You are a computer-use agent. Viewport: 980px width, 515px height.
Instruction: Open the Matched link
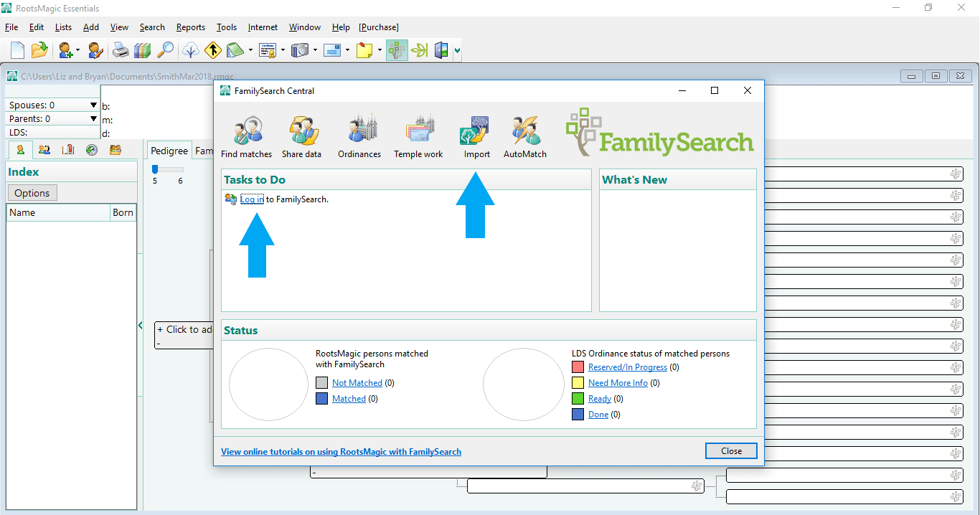(x=349, y=399)
